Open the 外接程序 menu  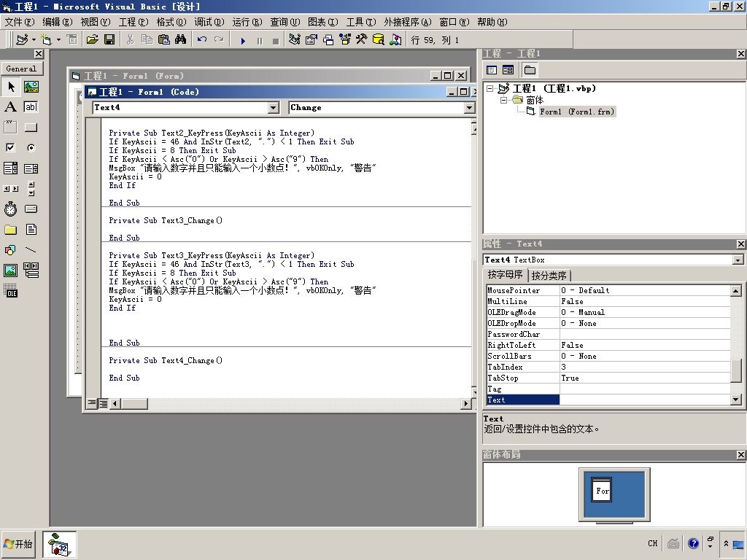click(x=407, y=22)
